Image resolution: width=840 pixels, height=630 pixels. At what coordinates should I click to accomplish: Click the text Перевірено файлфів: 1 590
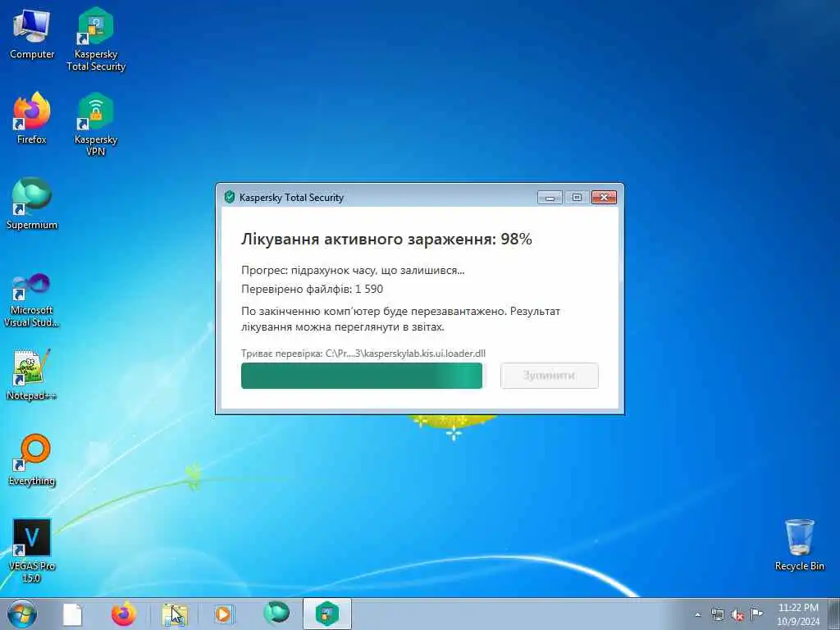point(312,290)
